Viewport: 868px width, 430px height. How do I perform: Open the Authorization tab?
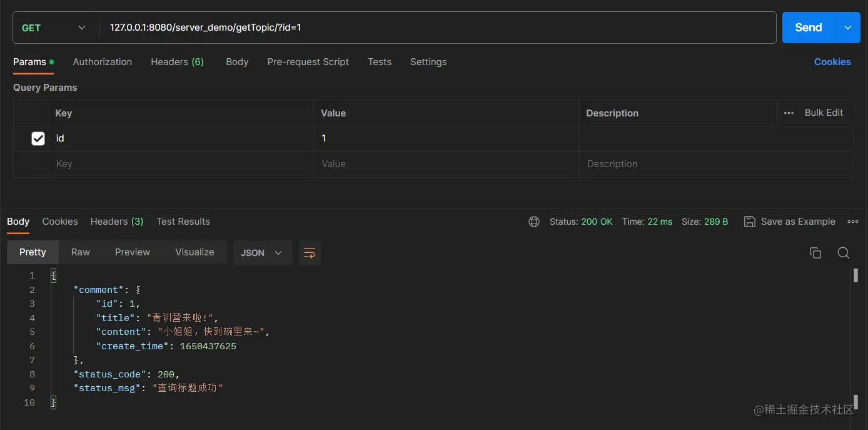(103, 62)
